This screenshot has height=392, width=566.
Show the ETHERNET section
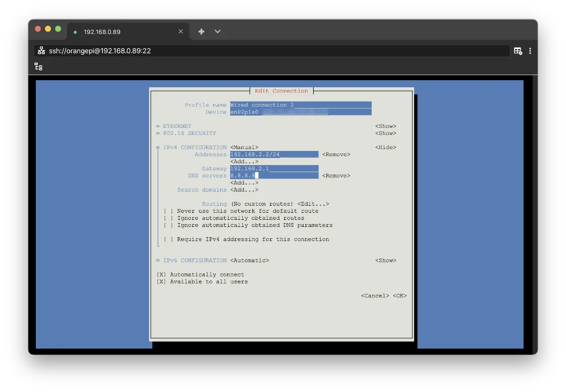[385, 126]
